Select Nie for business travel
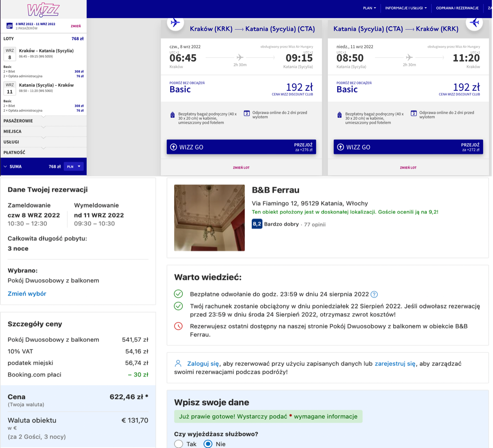This screenshot has height=448, width=493. pyautogui.click(x=208, y=444)
